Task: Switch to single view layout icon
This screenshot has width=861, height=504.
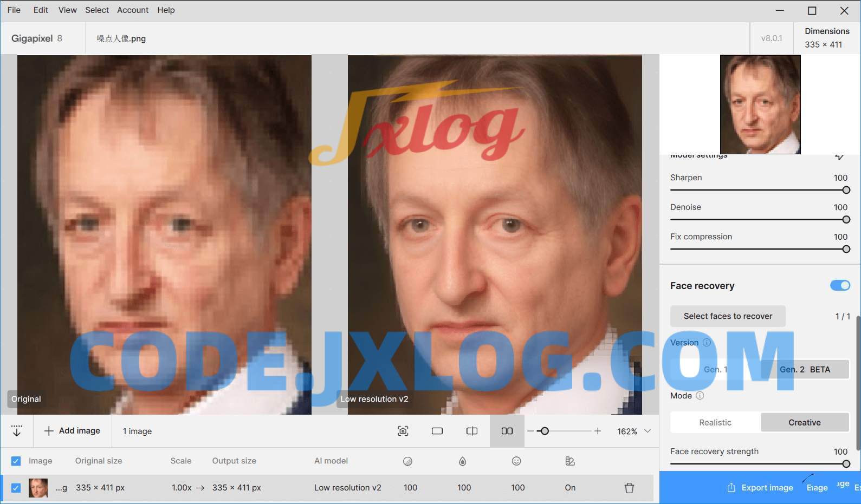Action: 437,431
